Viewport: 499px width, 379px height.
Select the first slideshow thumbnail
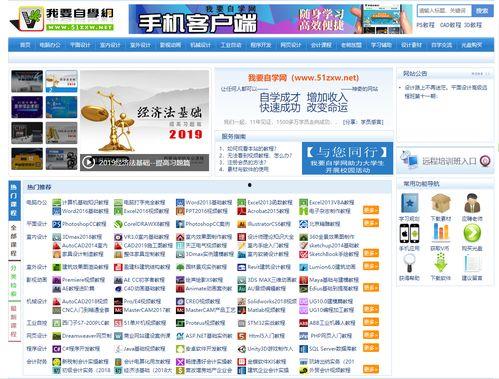coord(27,81)
